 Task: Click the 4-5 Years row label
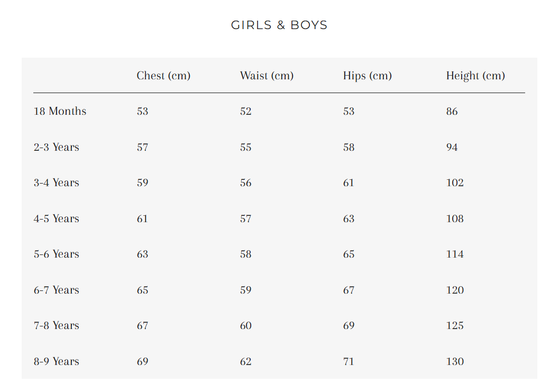57,218
